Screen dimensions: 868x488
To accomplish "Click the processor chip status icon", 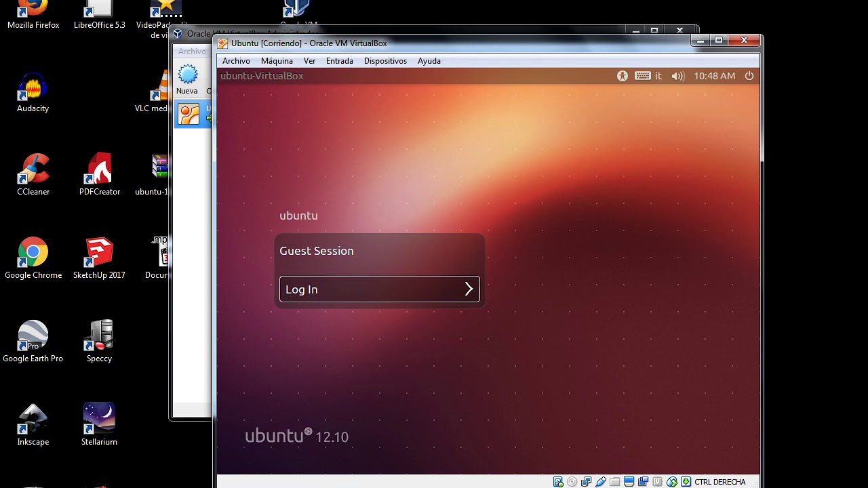I will [x=657, y=482].
